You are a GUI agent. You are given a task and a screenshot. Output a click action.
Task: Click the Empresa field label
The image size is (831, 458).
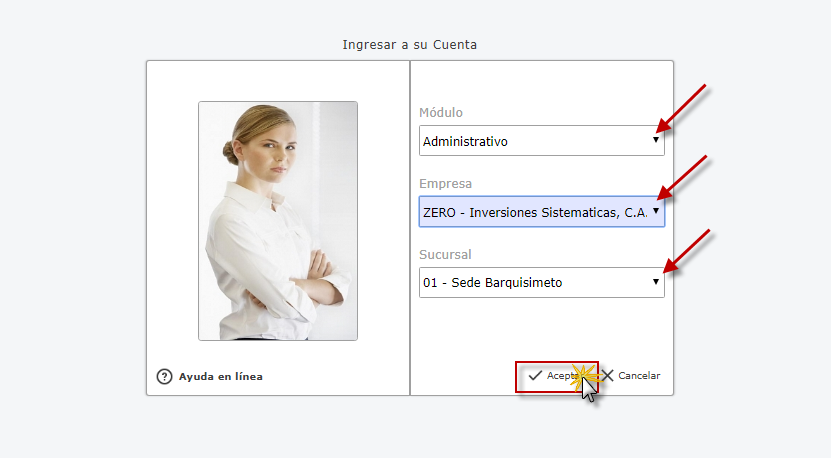point(446,184)
